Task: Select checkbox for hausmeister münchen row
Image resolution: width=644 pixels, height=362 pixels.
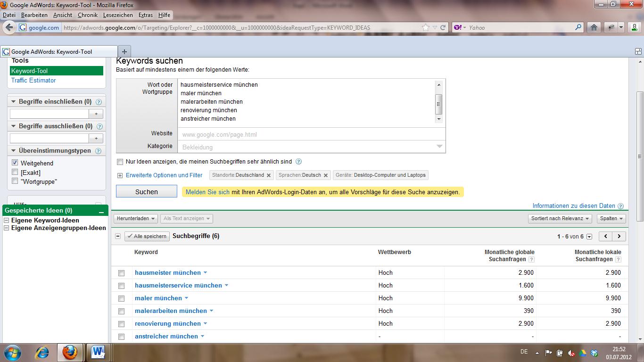Action: (121, 273)
